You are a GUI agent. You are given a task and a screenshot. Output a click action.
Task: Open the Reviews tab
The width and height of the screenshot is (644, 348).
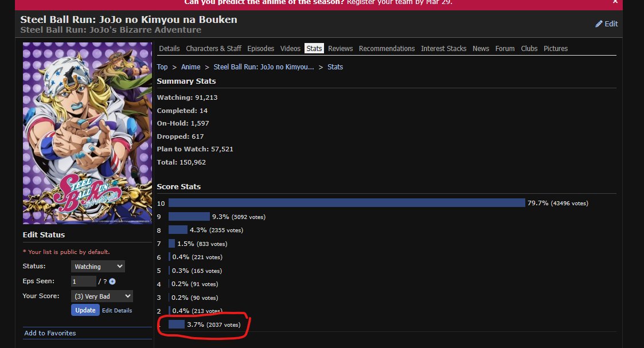click(340, 48)
